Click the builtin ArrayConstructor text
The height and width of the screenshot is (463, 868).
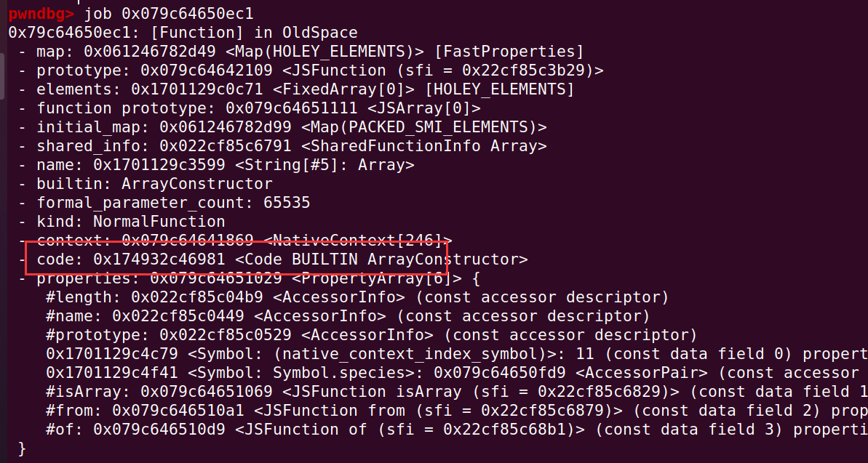(154, 184)
